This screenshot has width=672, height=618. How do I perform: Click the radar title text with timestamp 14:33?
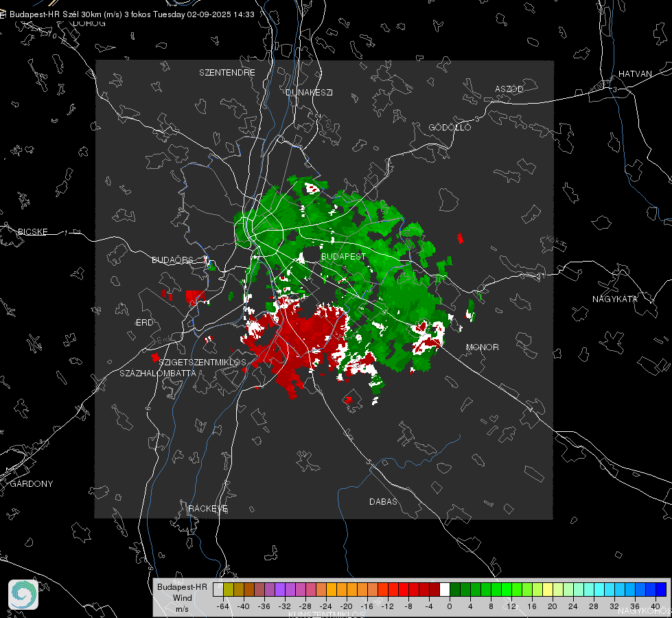click(132, 14)
